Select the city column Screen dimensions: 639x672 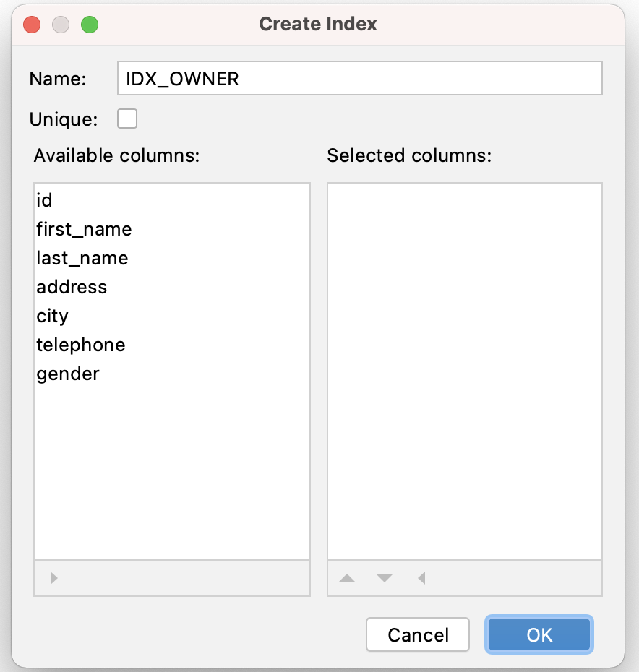point(172,316)
